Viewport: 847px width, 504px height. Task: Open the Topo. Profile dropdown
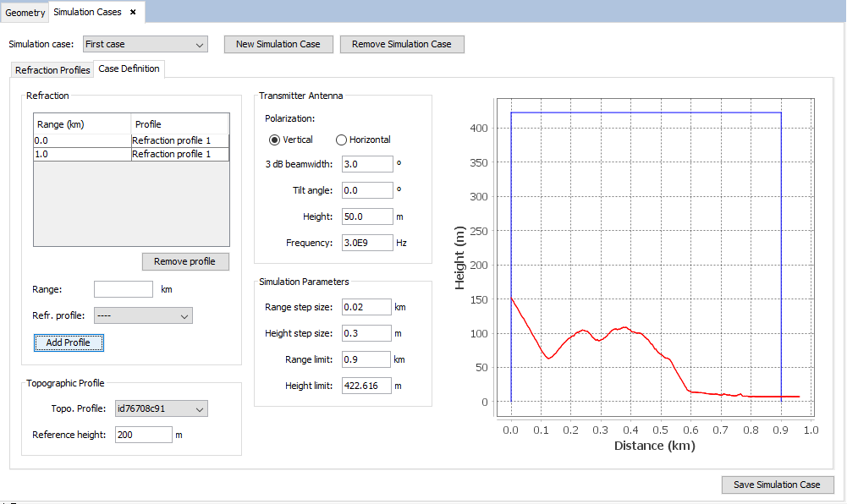click(x=161, y=409)
